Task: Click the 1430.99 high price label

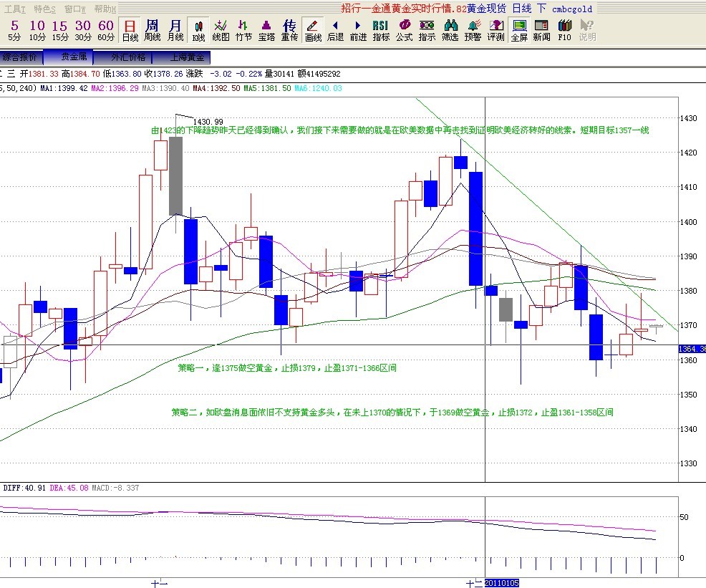Action: coord(208,122)
